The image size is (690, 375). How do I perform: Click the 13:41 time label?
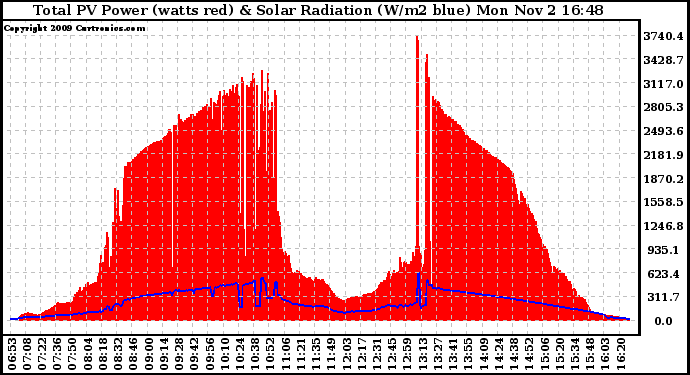point(453,354)
